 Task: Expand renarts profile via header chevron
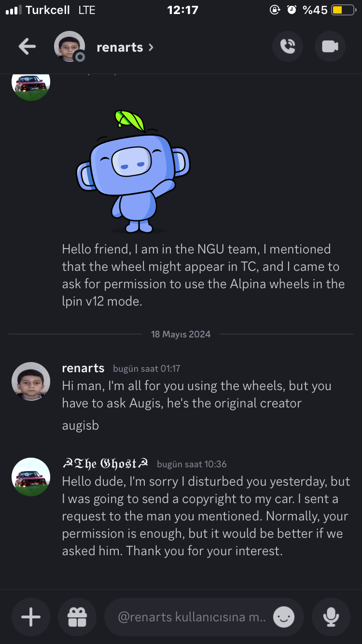pos(151,47)
